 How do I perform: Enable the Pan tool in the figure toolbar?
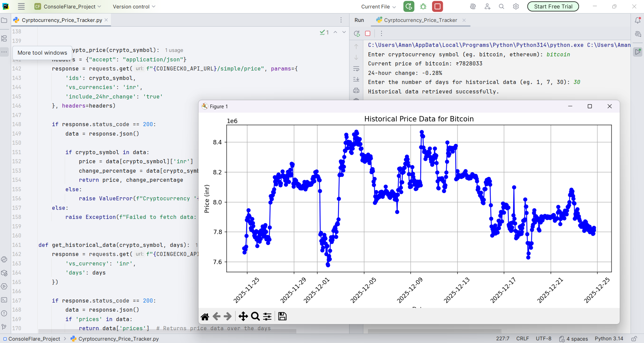point(243,316)
